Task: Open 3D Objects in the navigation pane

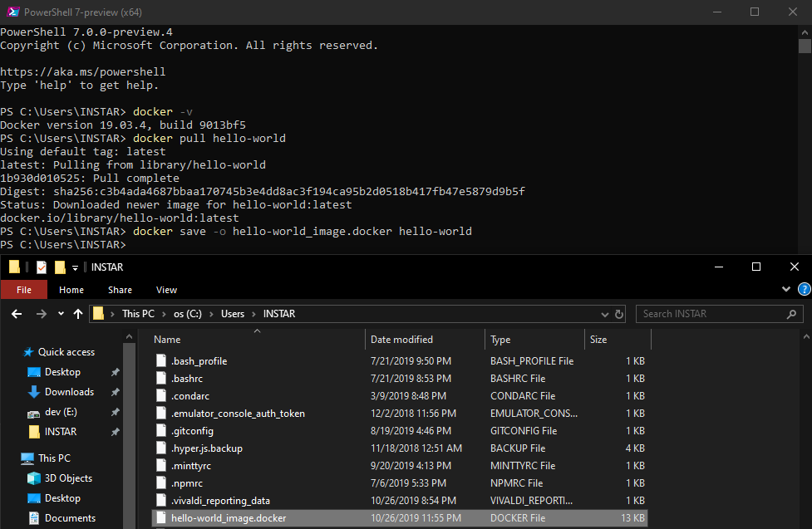Action: (68, 478)
